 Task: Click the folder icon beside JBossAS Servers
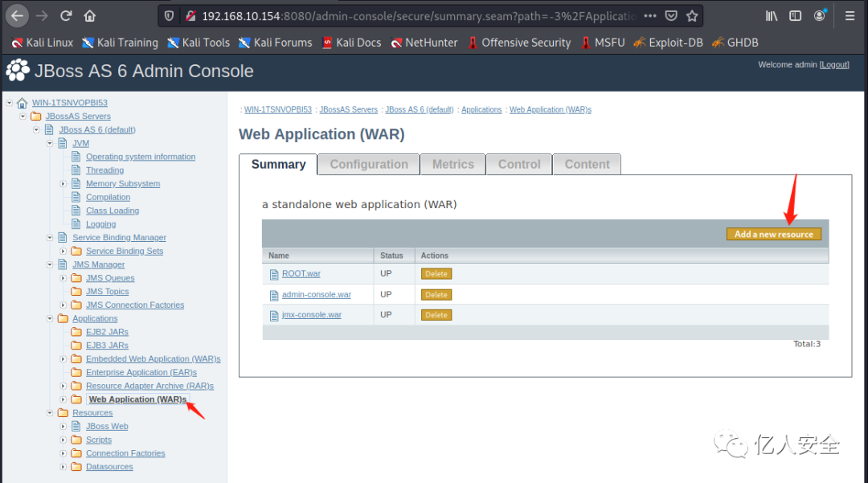coord(36,117)
